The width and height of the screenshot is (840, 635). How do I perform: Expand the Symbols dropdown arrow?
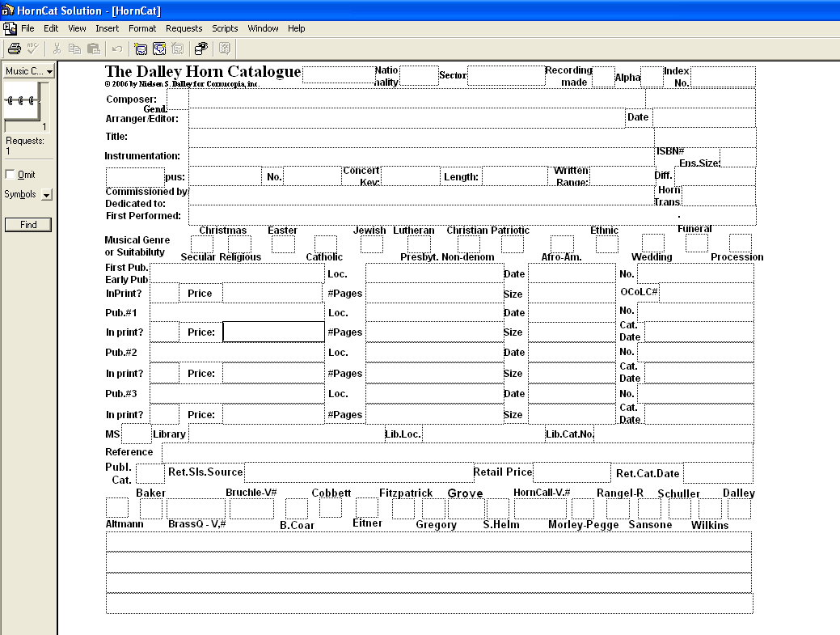[46, 195]
